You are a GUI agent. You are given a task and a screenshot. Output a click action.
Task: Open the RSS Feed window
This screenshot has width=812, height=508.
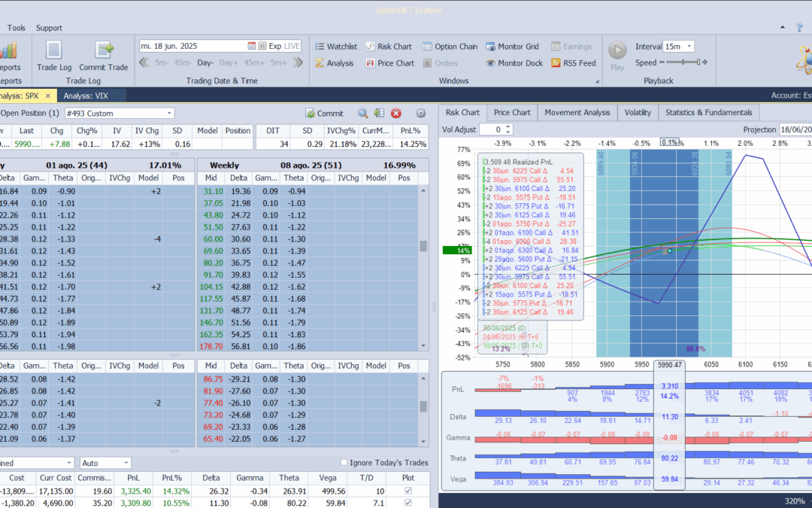click(x=573, y=62)
